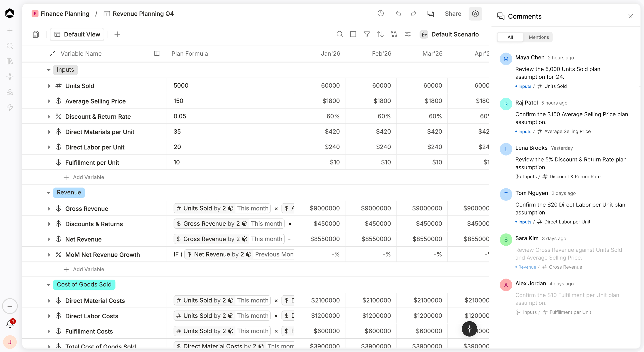
Task: Open the history clock icon in header
Action: click(x=381, y=13)
